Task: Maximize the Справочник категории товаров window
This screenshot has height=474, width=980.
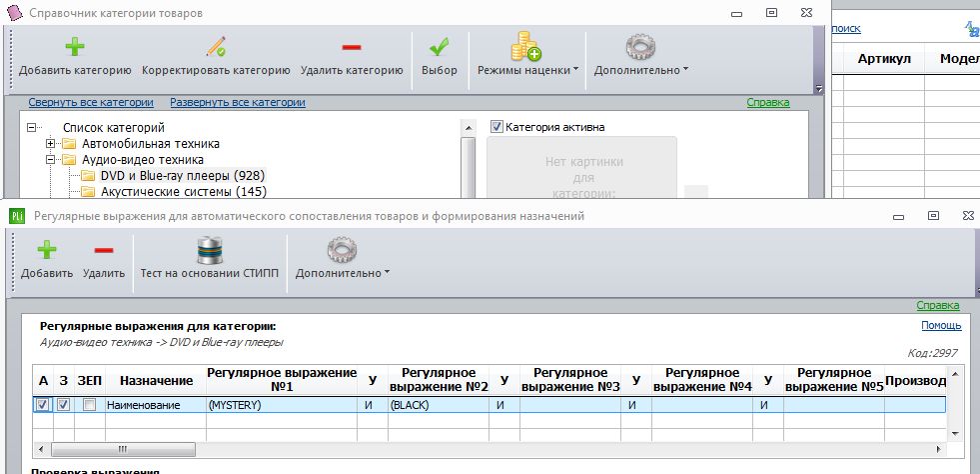Action: pos(772,13)
